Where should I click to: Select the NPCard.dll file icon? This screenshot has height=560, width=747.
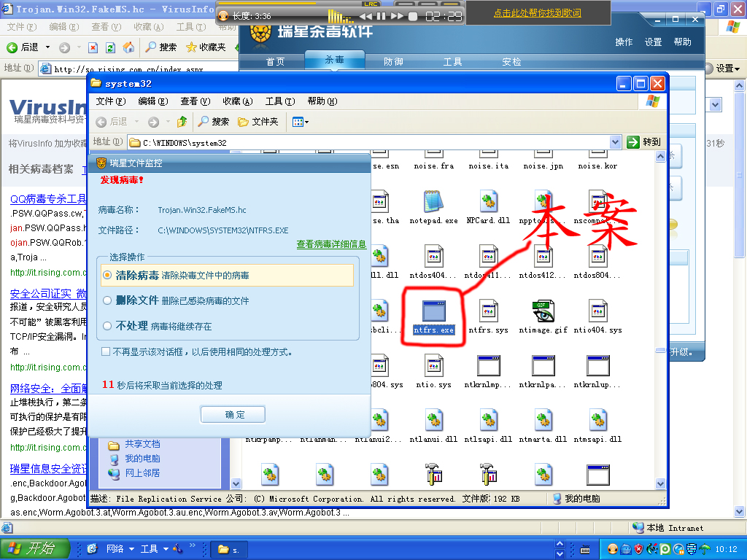[488, 201]
